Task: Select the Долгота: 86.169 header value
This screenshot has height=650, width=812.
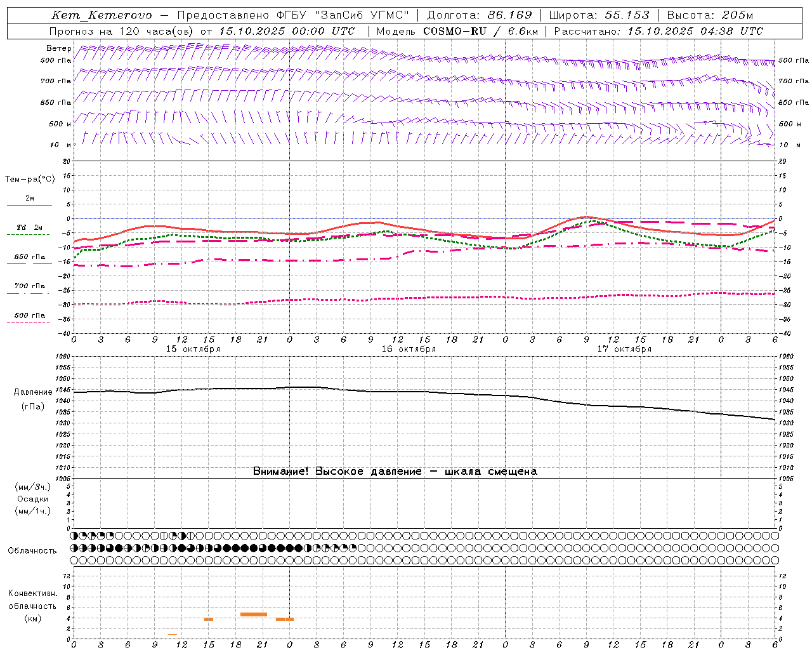Action: click(480, 15)
